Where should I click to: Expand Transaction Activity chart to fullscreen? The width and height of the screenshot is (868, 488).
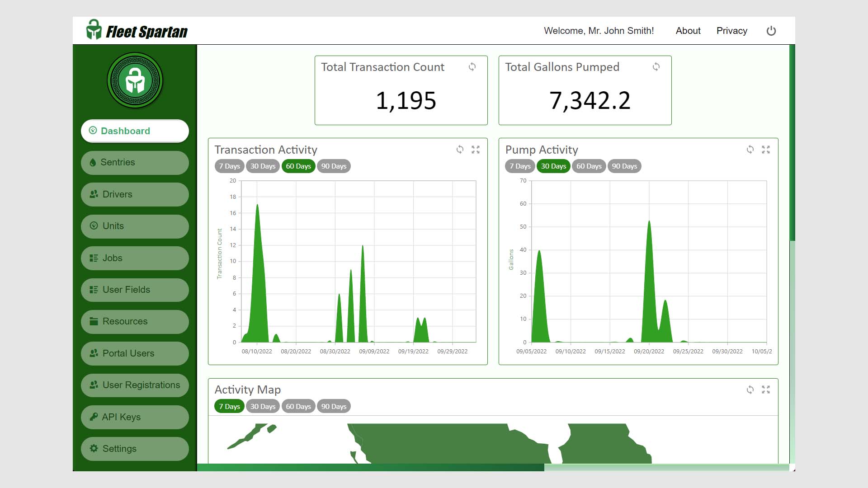[x=476, y=150]
